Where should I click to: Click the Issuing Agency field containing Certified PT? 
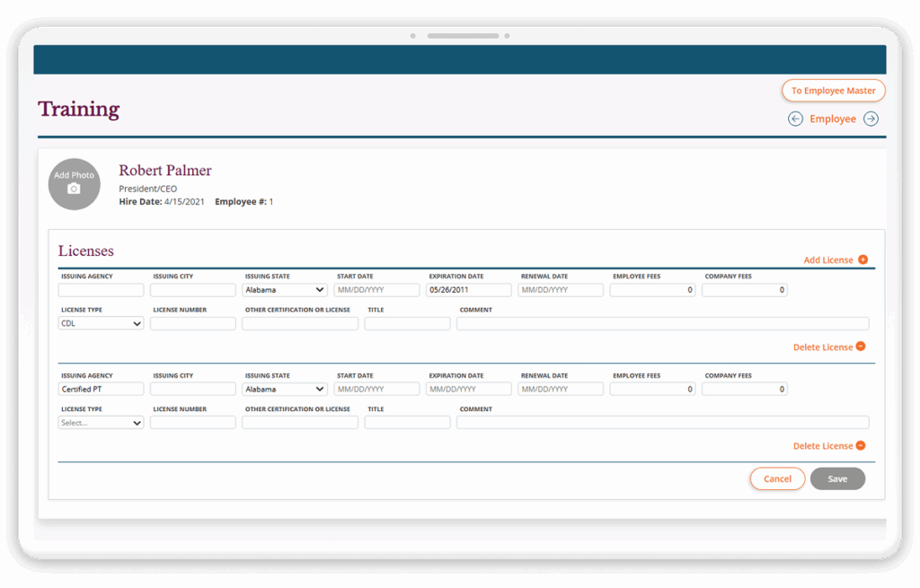click(x=101, y=388)
